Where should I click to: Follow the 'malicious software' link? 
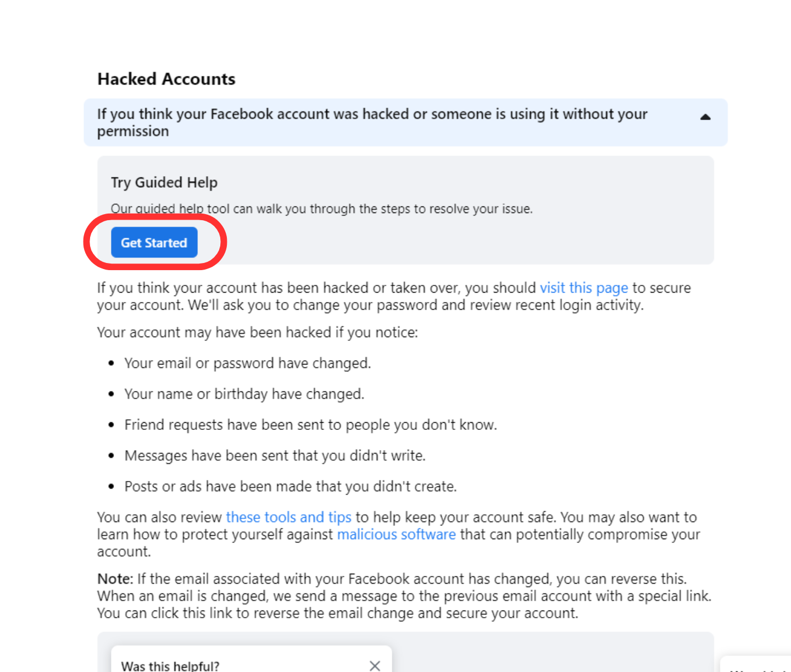tap(396, 534)
